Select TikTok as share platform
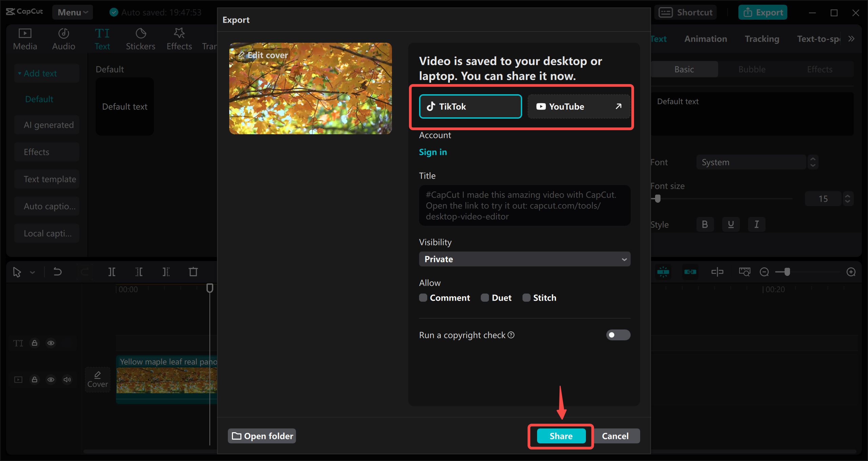Screen dimensions: 868x461 pyautogui.click(x=470, y=106)
